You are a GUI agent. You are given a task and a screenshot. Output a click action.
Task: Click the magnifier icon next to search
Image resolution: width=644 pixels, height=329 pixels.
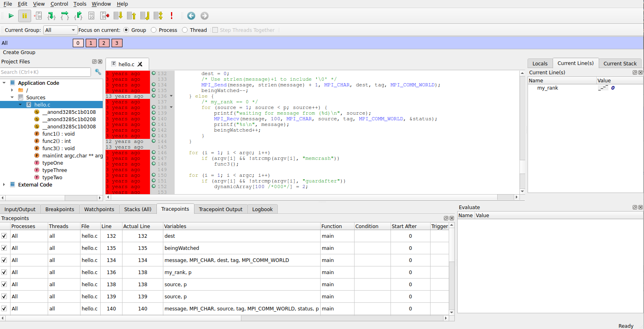[98, 72]
